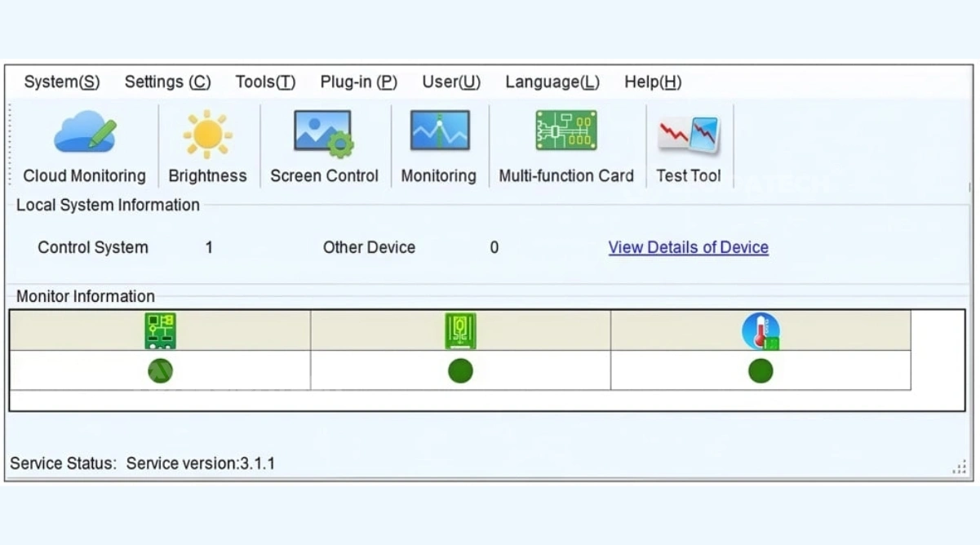Open the Brightness sun icon

[207, 146]
